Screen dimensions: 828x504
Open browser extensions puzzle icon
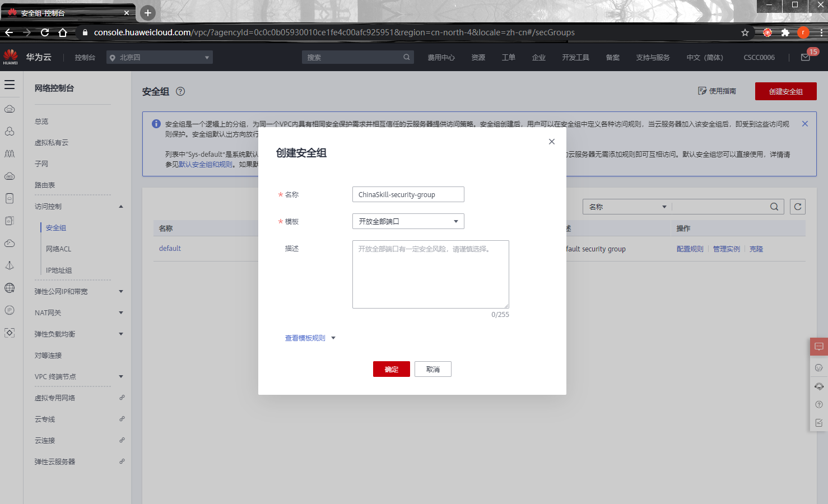(x=785, y=32)
